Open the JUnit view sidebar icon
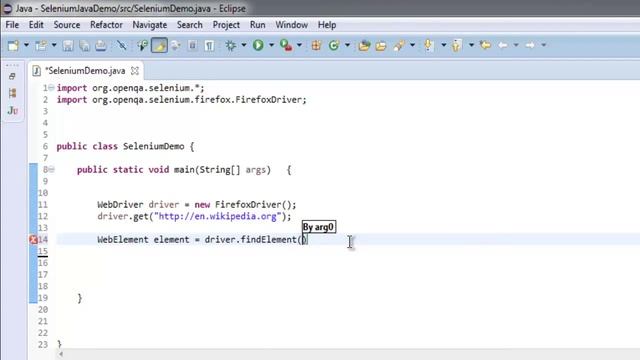 [x=13, y=110]
